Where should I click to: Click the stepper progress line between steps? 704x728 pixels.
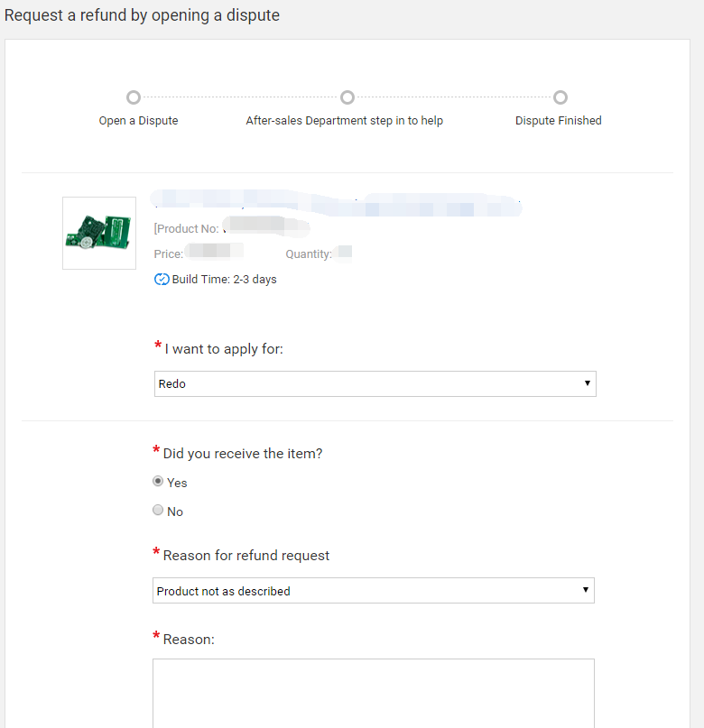239,97
